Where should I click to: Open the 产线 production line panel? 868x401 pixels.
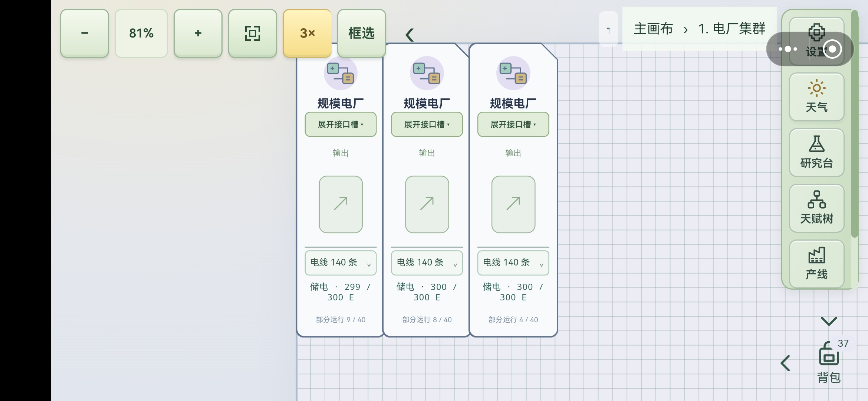(x=816, y=264)
